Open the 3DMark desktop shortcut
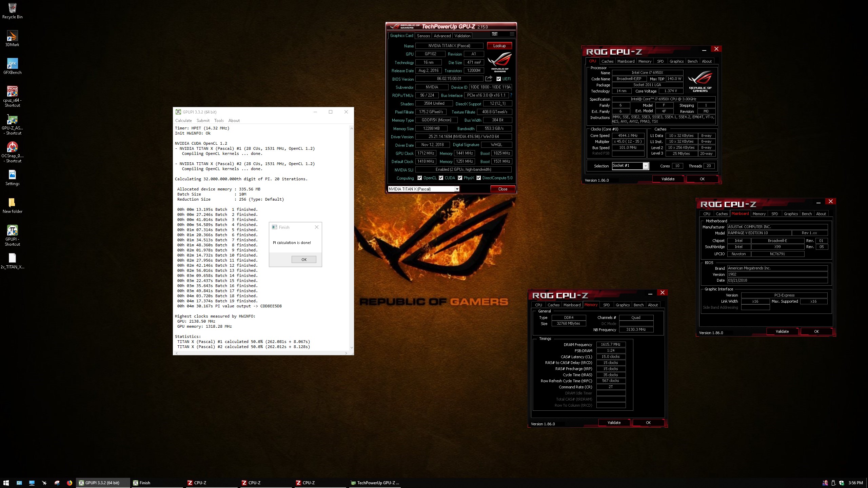Image resolution: width=868 pixels, height=488 pixels. tap(12, 38)
